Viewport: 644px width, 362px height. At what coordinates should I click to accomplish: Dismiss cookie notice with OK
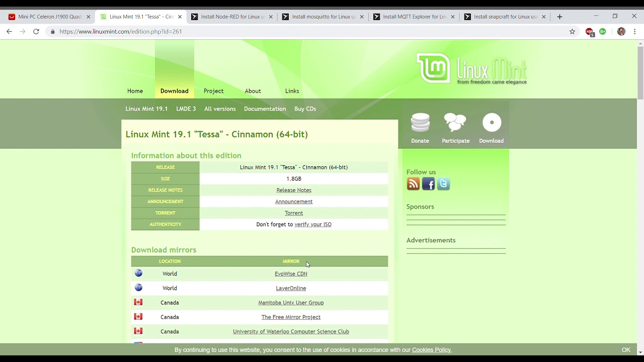[626, 350]
